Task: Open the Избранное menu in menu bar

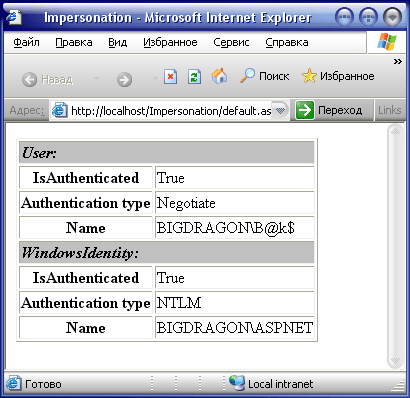Action: pyautogui.click(x=170, y=42)
